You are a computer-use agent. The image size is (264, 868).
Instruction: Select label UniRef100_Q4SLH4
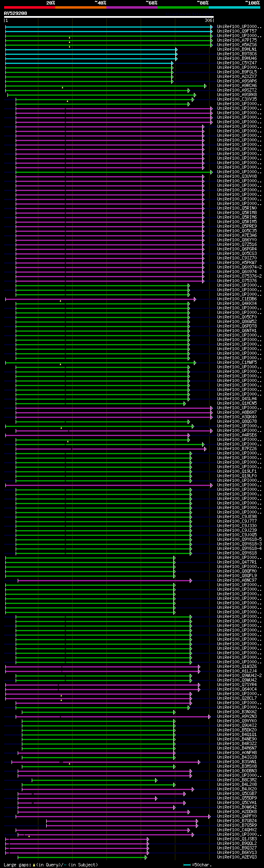click(237, 399)
